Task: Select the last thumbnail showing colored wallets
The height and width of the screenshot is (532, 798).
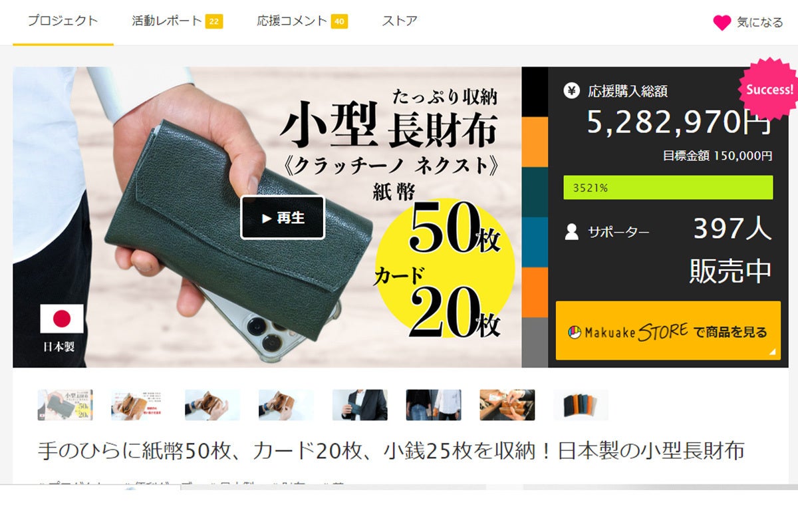Action: [x=581, y=405]
